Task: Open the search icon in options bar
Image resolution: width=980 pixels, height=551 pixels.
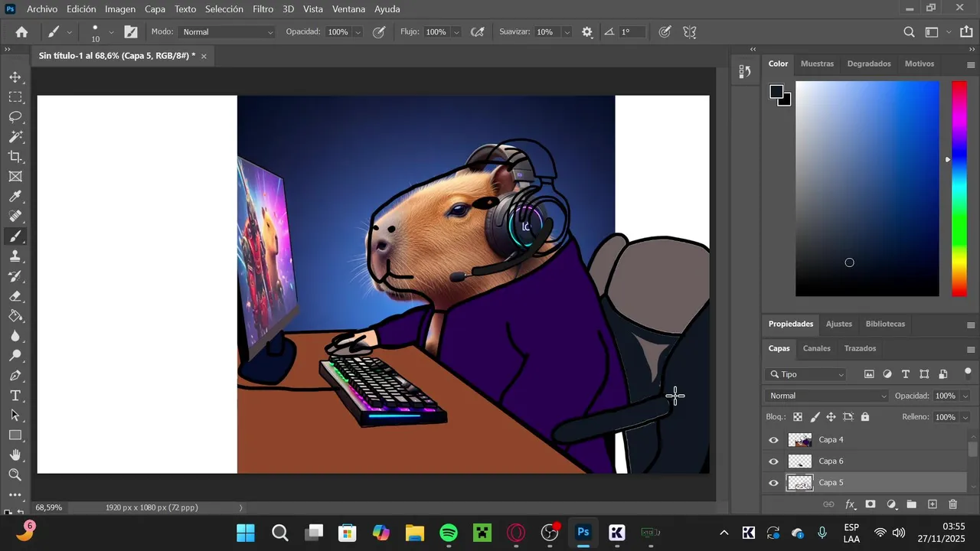Action: click(909, 32)
